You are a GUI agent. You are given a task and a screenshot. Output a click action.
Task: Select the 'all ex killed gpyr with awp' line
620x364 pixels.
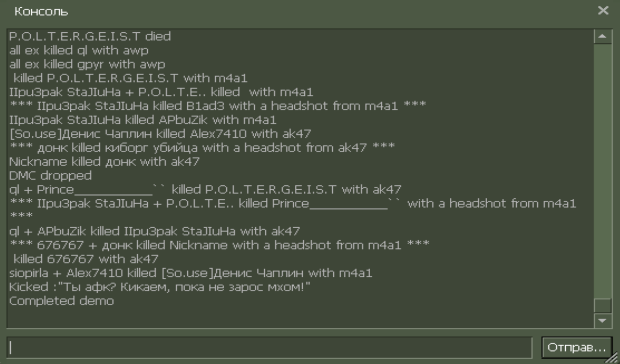click(x=87, y=64)
